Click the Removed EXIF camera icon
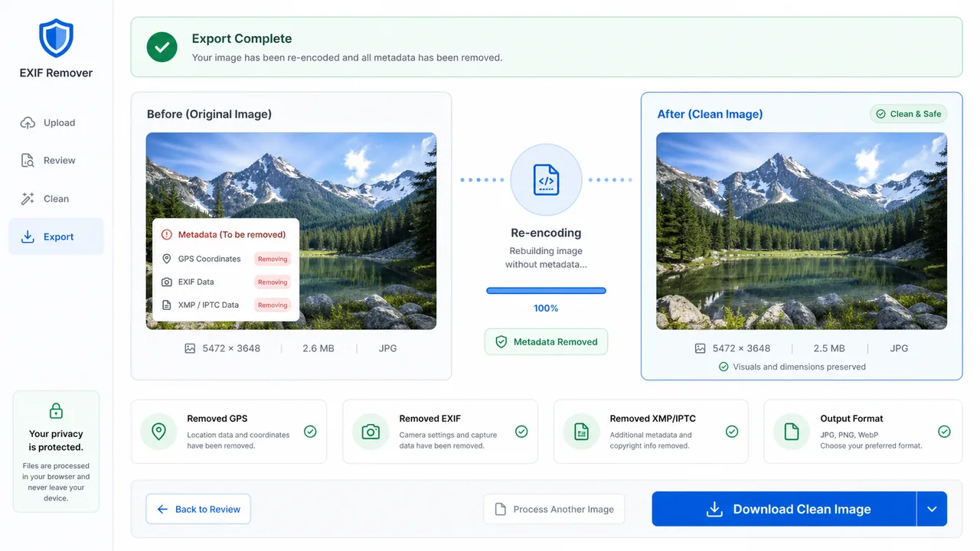The height and width of the screenshot is (551, 980). [371, 432]
